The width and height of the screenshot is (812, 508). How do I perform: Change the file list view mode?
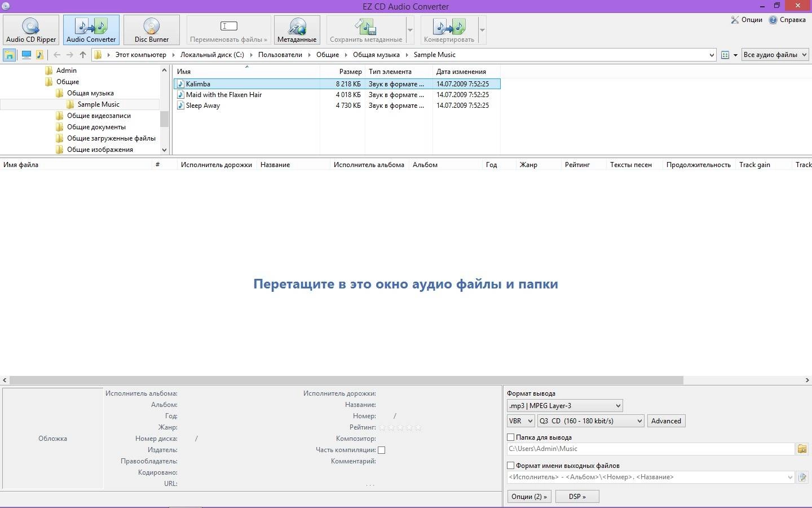pyautogui.click(x=725, y=55)
